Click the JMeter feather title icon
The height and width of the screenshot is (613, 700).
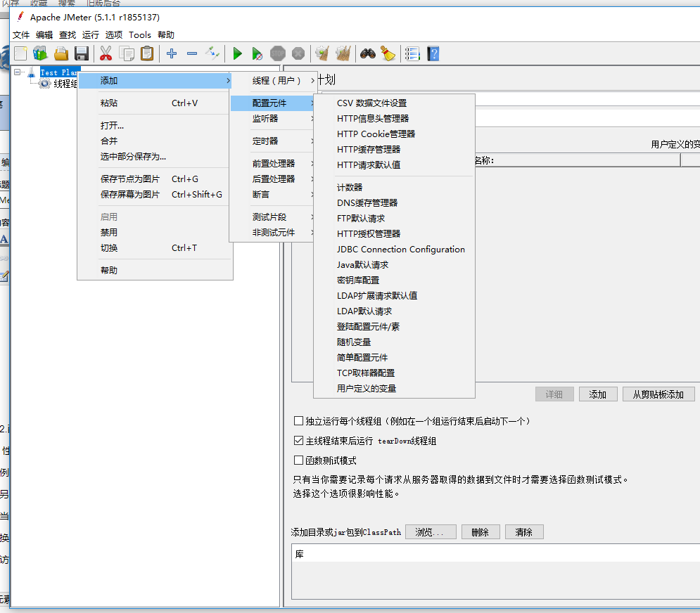[x=20, y=17]
